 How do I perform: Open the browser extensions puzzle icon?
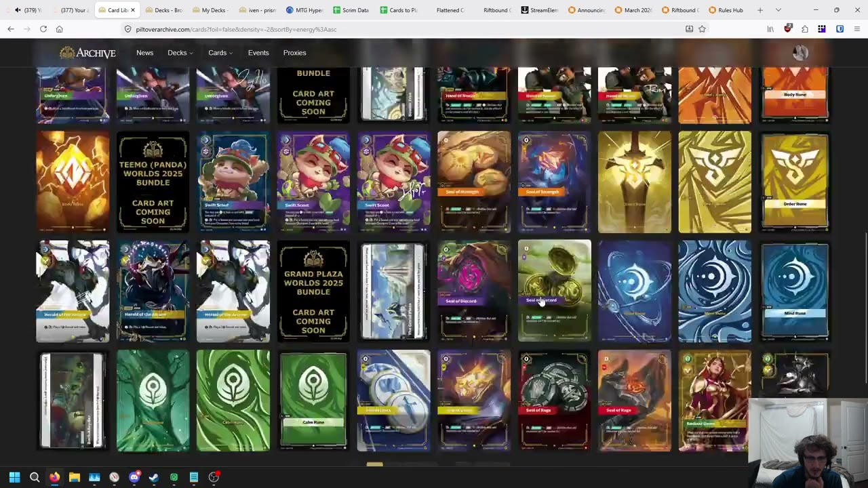click(x=805, y=29)
